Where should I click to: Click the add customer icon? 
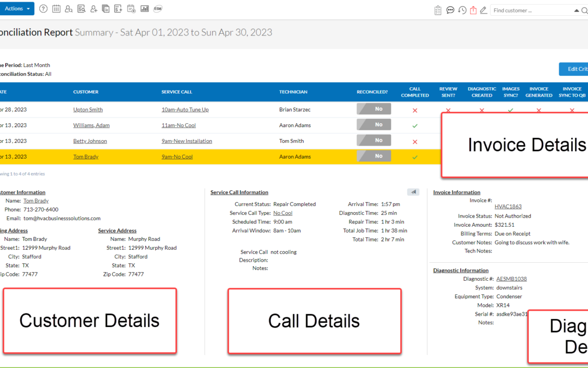pos(94,9)
